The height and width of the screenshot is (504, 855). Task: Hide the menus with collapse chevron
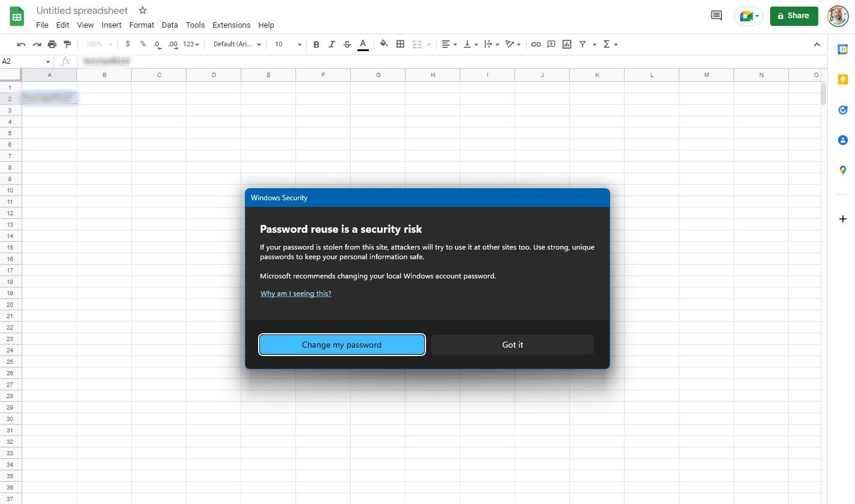(816, 45)
